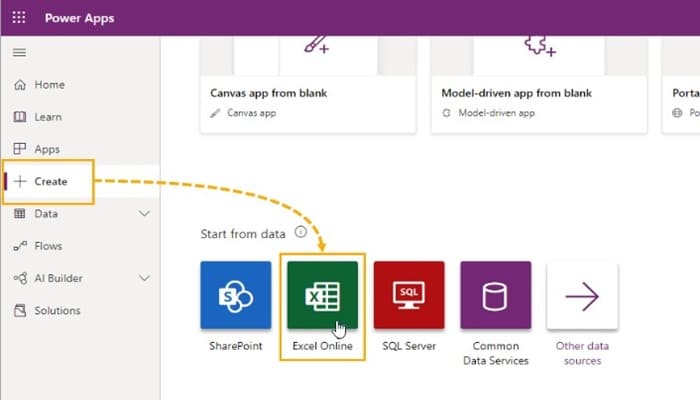The image size is (700, 400).
Task: Click the Create plus icon
Action: point(20,181)
